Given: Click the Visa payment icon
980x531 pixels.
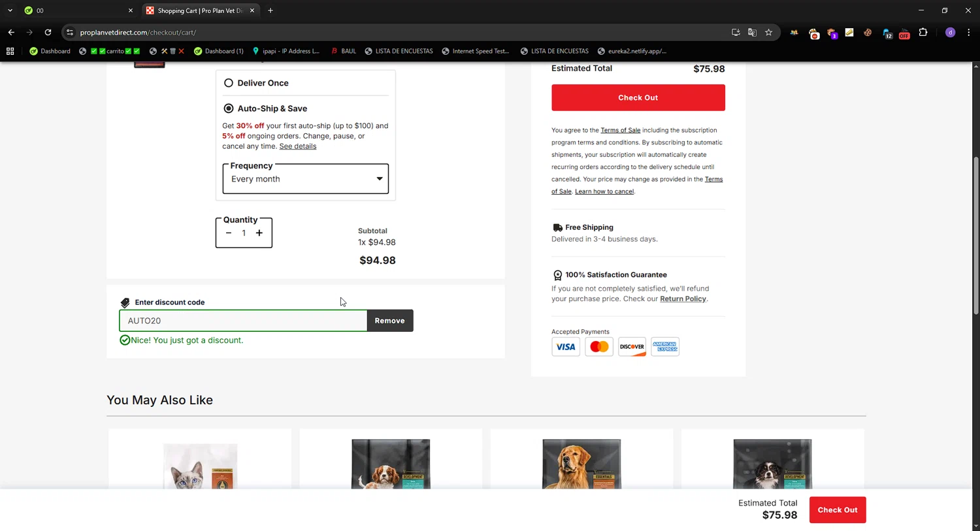Looking at the screenshot, I should click(566, 347).
